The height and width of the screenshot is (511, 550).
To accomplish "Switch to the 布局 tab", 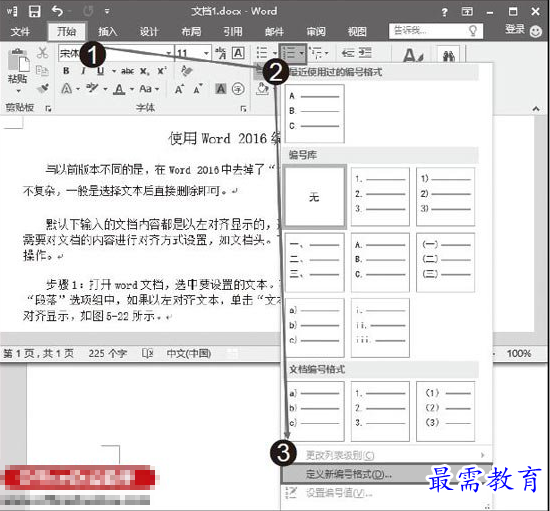I will [191, 32].
